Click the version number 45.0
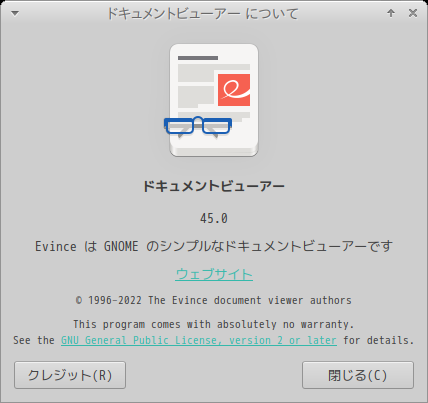Viewport: 428px width, 403px height. [x=214, y=219]
